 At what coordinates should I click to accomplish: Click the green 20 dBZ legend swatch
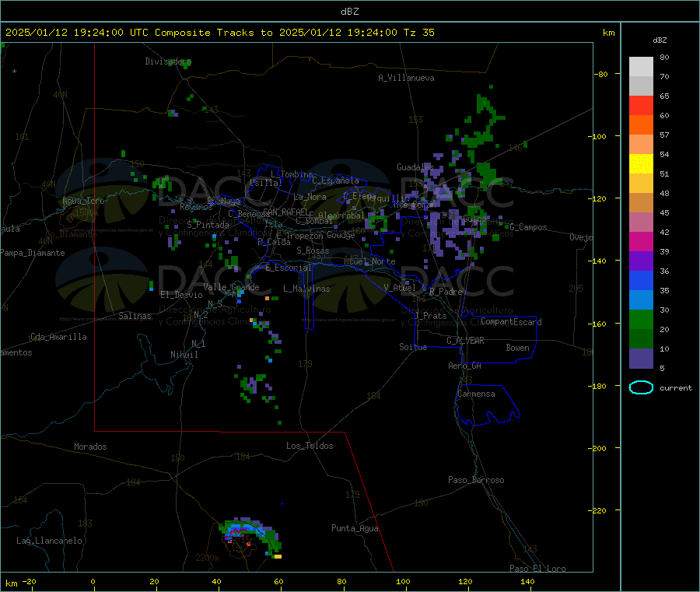(x=641, y=319)
